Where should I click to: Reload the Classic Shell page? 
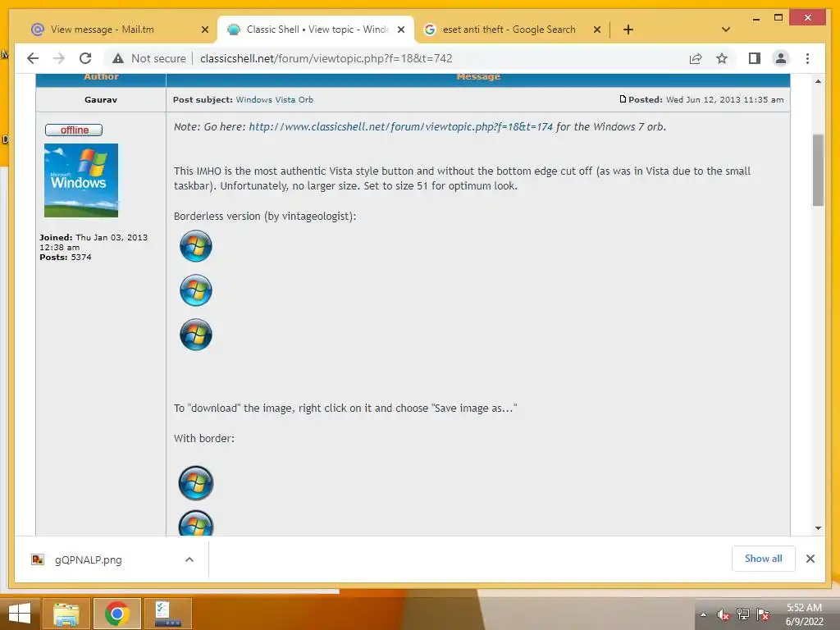(85, 58)
